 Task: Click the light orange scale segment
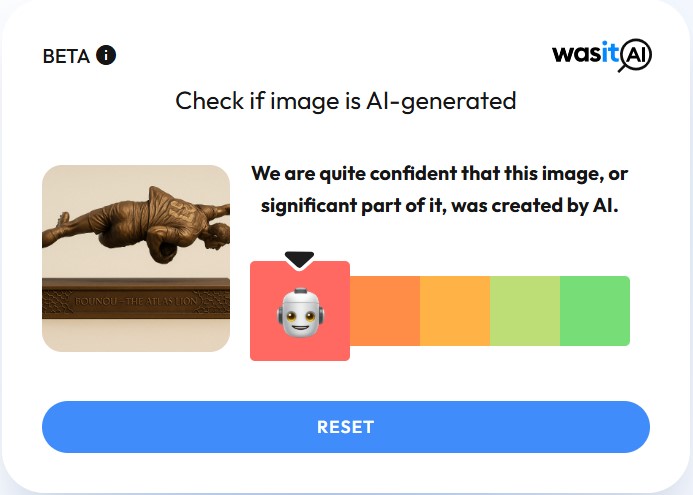click(455, 311)
